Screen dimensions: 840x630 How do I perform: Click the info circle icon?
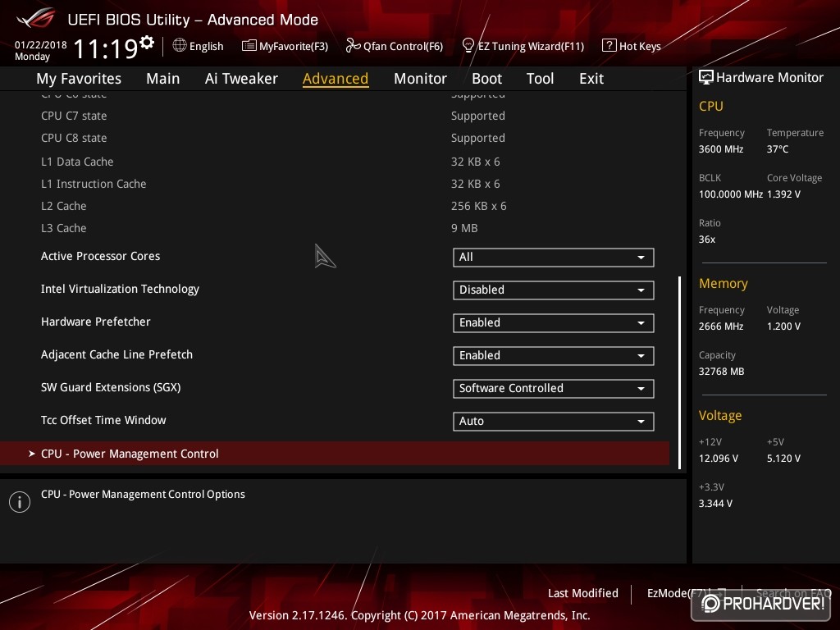click(x=20, y=502)
